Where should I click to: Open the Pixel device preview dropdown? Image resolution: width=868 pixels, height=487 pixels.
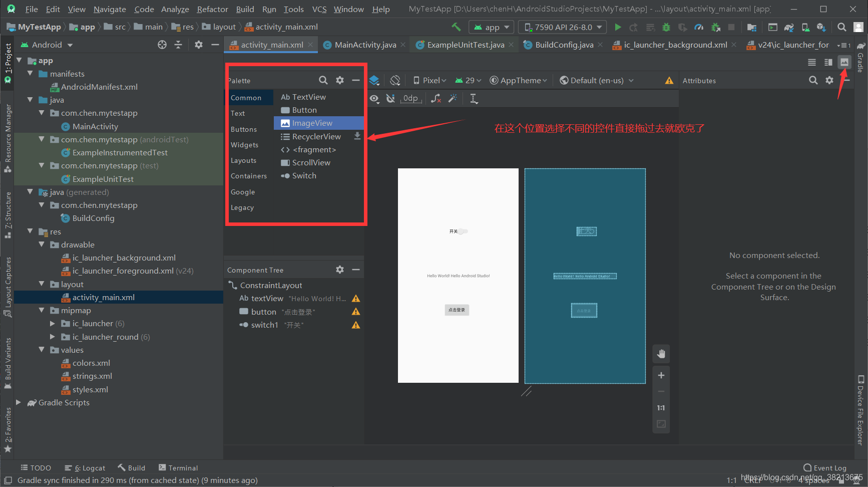coord(429,80)
